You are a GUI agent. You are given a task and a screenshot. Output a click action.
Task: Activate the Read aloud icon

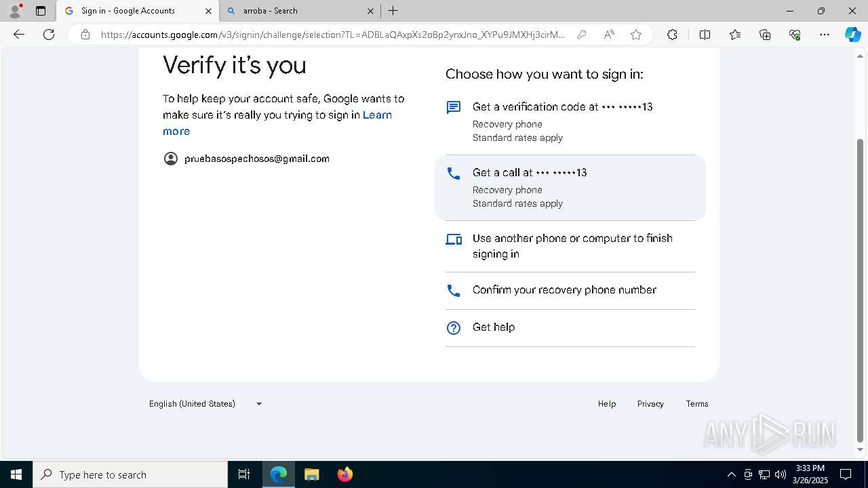pos(609,35)
